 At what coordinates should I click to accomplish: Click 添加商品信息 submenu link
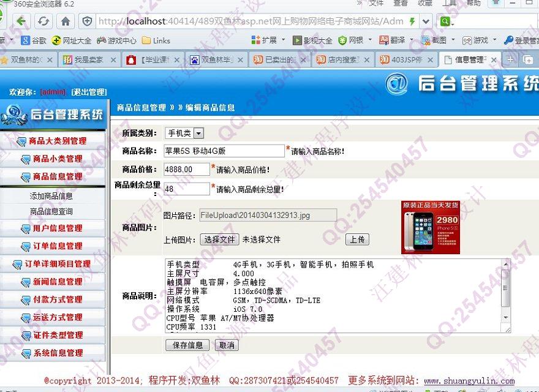[51, 196]
